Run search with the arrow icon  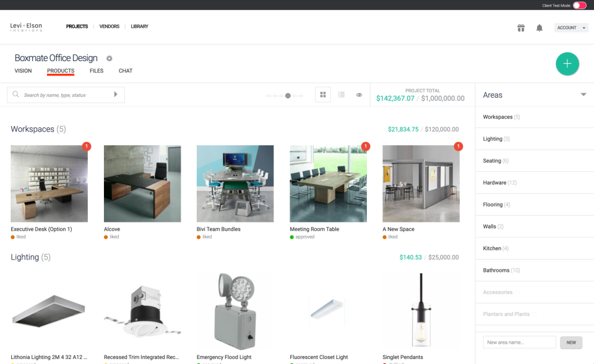coord(115,94)
